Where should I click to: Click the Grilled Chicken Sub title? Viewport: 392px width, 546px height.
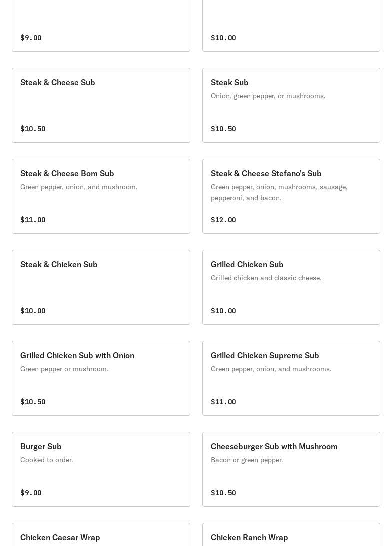(247, 264)
